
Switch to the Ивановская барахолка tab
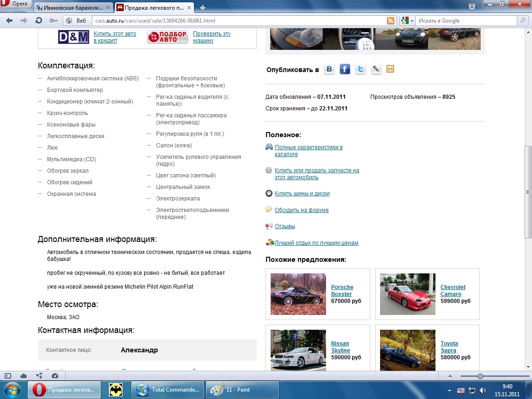pyautogui.click(x=73, y=7)
